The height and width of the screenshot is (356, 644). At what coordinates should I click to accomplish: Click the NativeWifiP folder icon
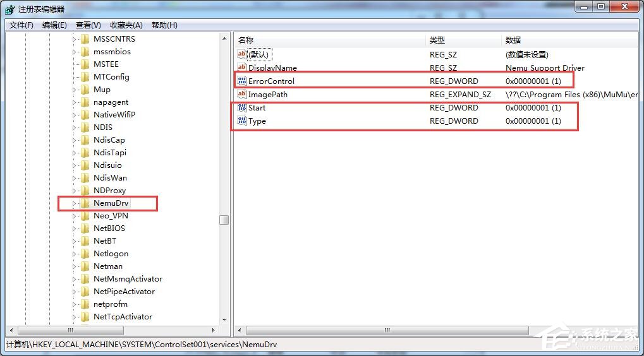pos(85,115)
